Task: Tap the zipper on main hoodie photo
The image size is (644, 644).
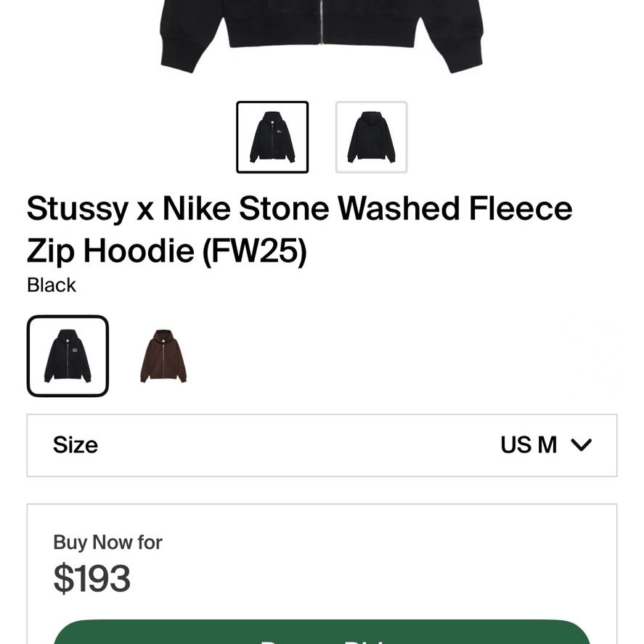Action: (x=322, y=21)
